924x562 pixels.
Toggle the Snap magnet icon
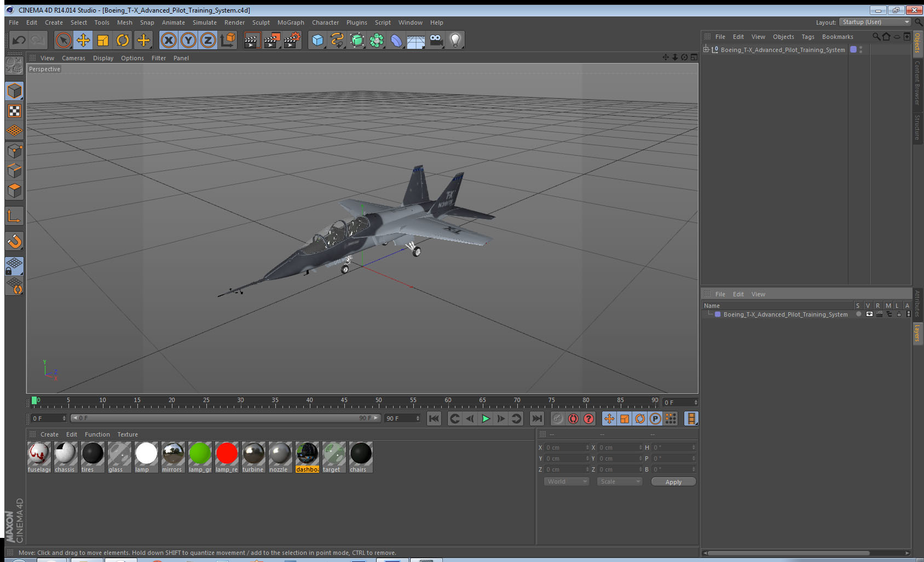(x=14, y=241)
